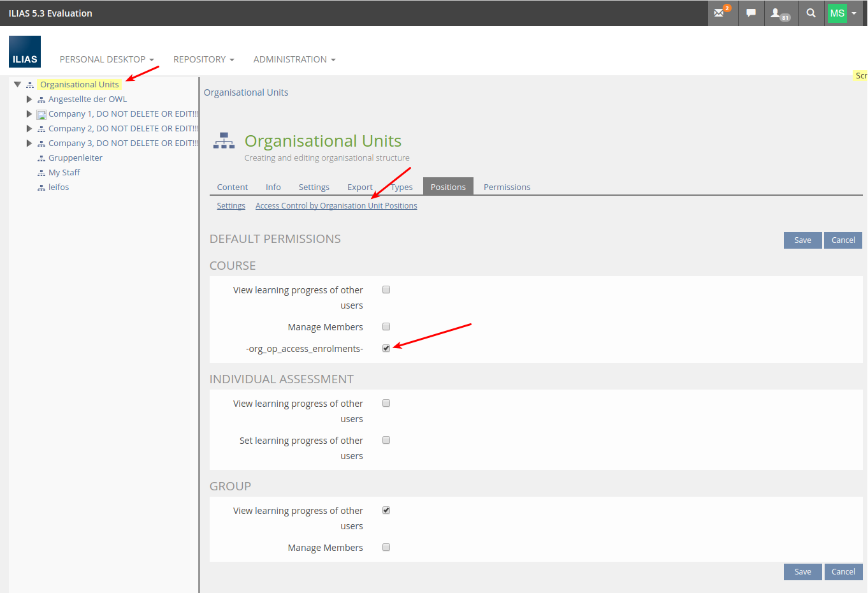Click the org unit icon beside leifos
The height and width of the screenshot is (593, 868).
click(41, 187)
